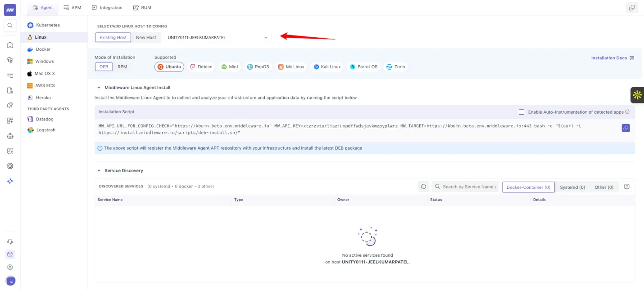Open the home icon in left rail
Viewport: 644px width, 290px height.
tap(10, 45)
